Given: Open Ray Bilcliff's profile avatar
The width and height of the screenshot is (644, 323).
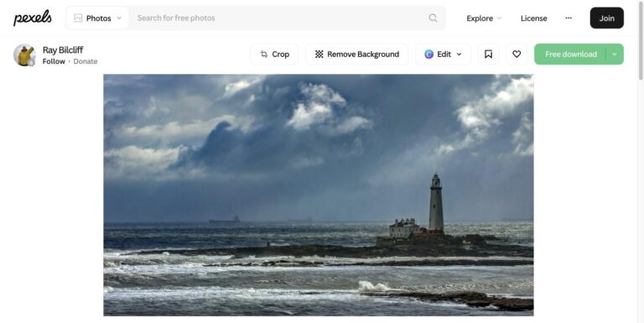Looking at the screenshot, I should [24, 55].
